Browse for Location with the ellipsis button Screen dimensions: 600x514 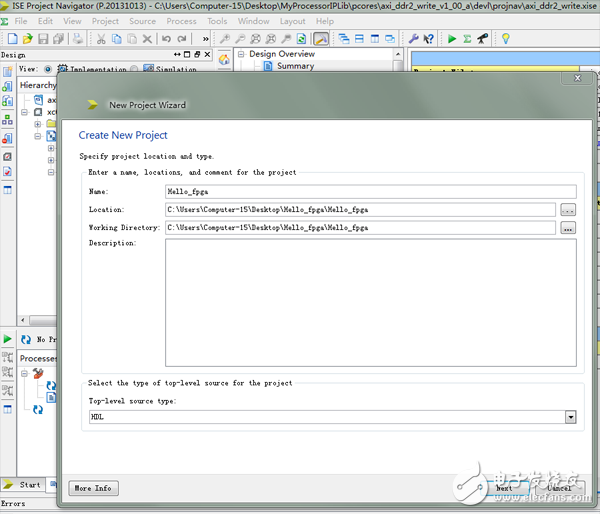point(568,210)
